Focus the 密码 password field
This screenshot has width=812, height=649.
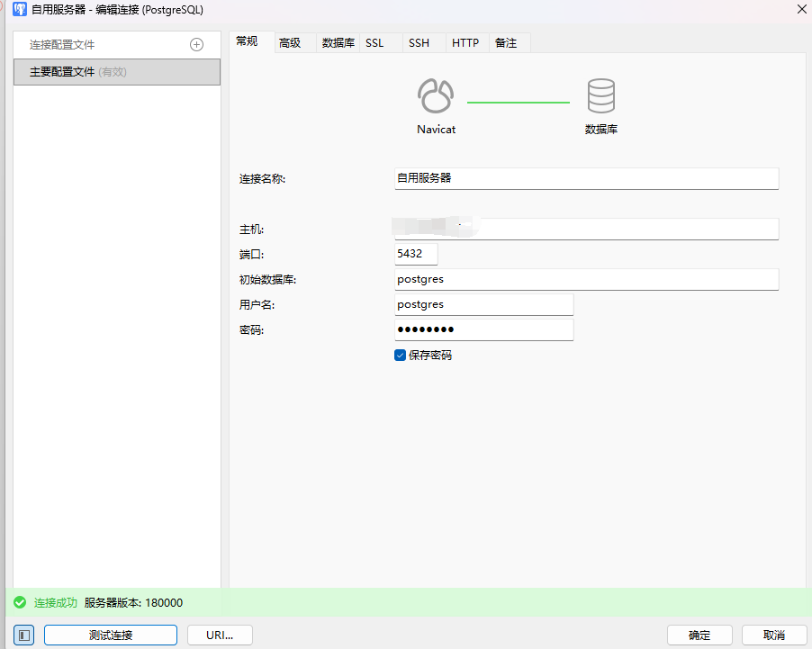[x=483, y=329]
